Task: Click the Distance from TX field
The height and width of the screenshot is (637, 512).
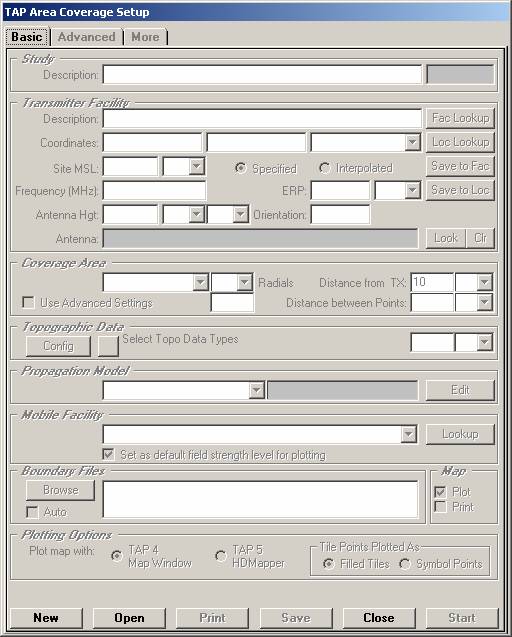Action: coord(432,282)
